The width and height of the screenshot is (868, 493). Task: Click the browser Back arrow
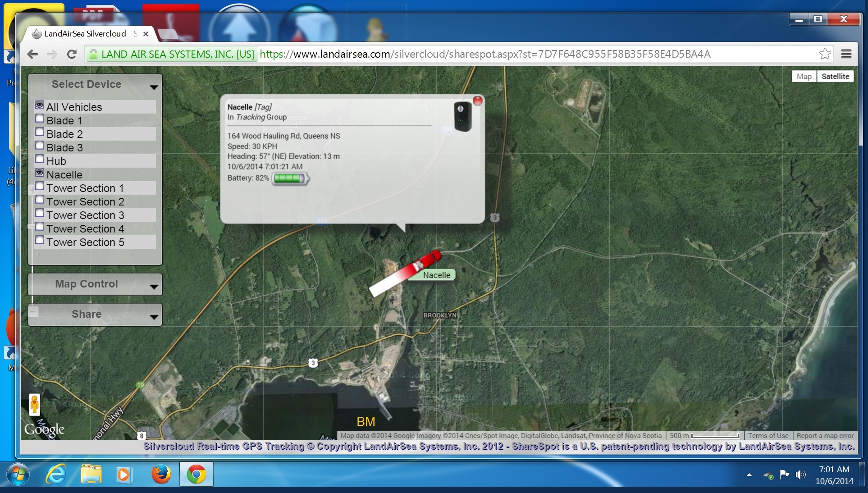click(32, 55)
